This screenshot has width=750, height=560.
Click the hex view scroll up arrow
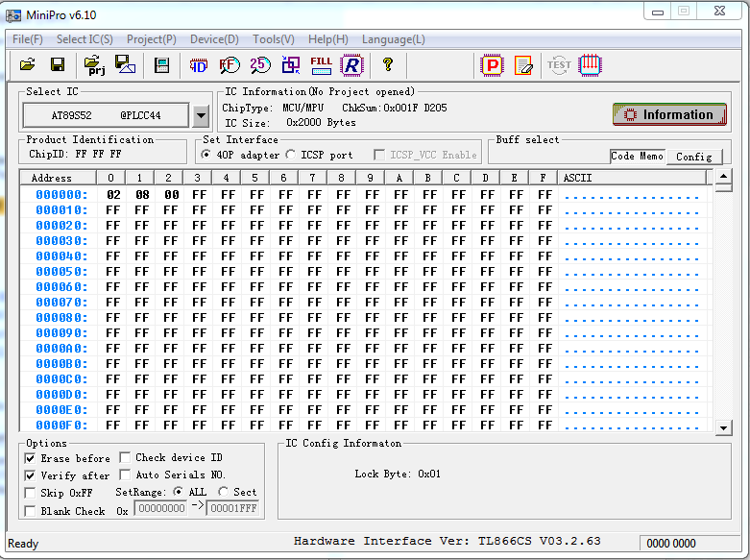[724, 176]
